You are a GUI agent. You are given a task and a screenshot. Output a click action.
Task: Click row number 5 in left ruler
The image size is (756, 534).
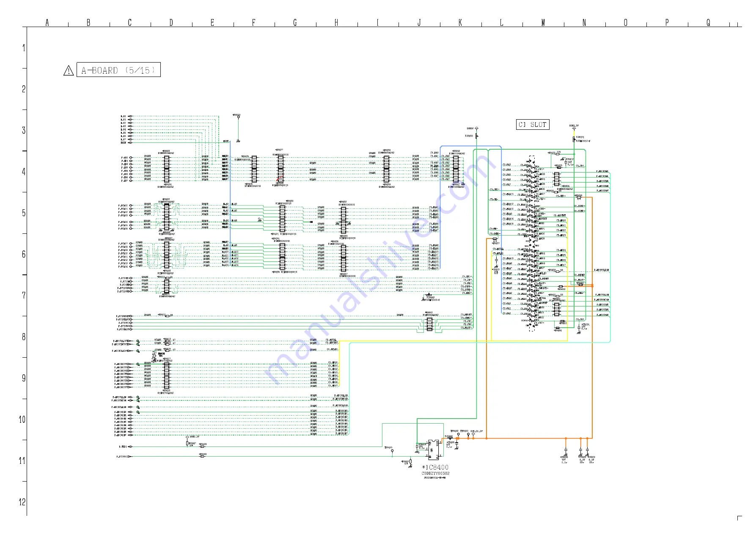[x=24, y=213]
